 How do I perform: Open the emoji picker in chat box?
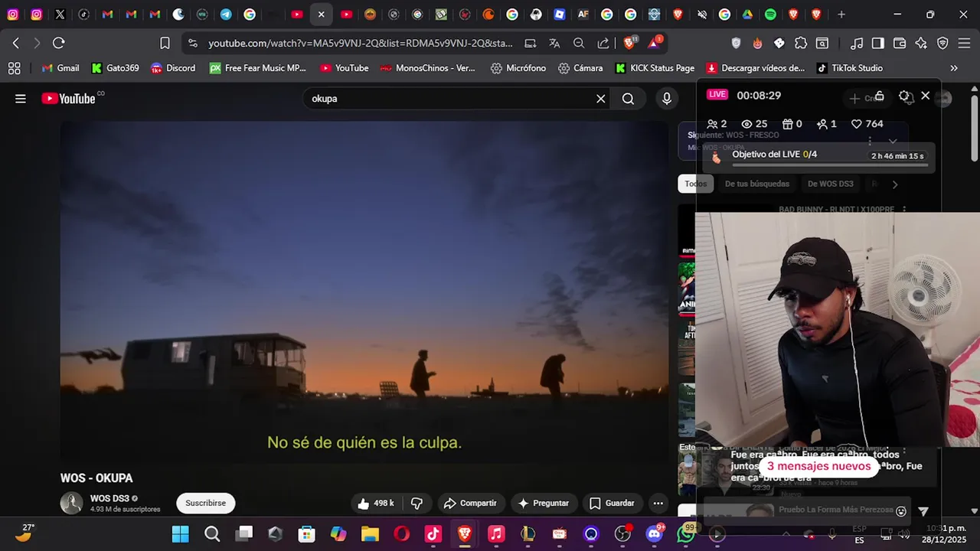[901, 511]
